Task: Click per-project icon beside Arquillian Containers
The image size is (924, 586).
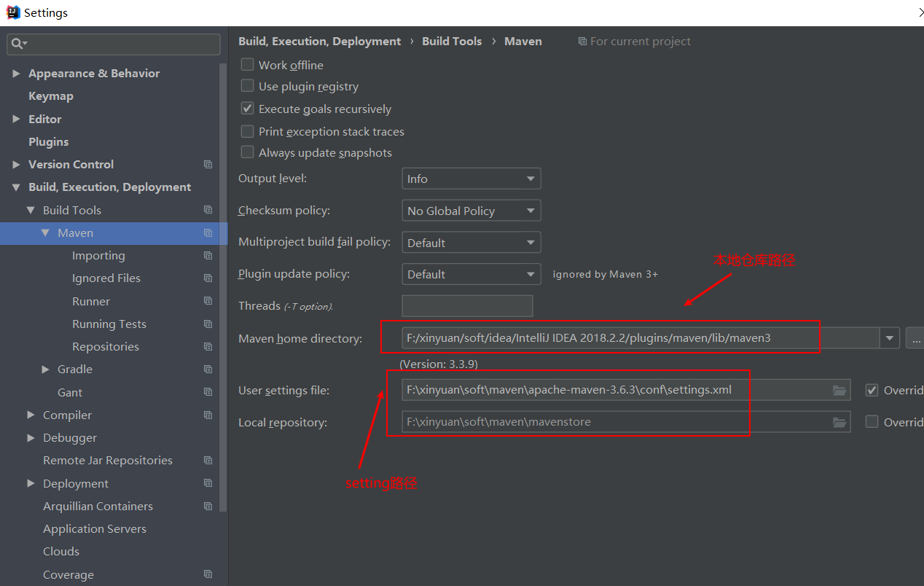Action: coord(208,506)
